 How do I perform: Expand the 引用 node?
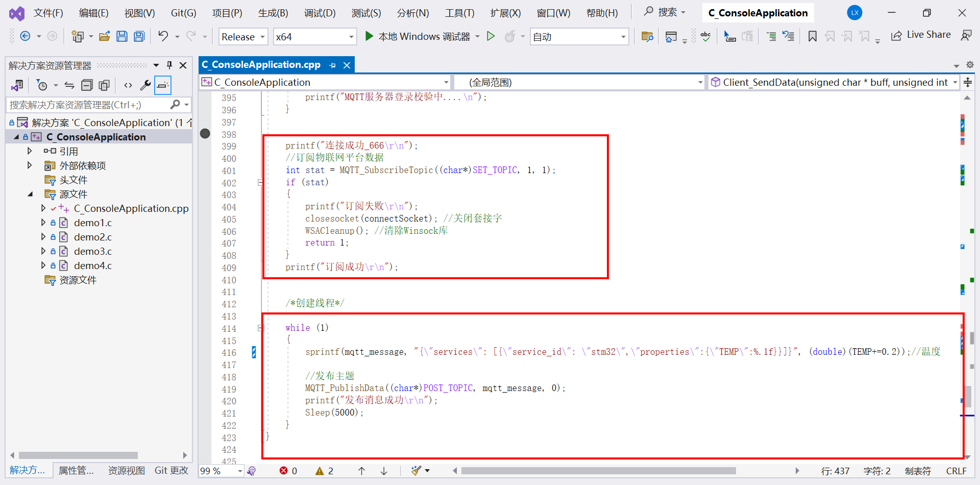pos(30,151)
